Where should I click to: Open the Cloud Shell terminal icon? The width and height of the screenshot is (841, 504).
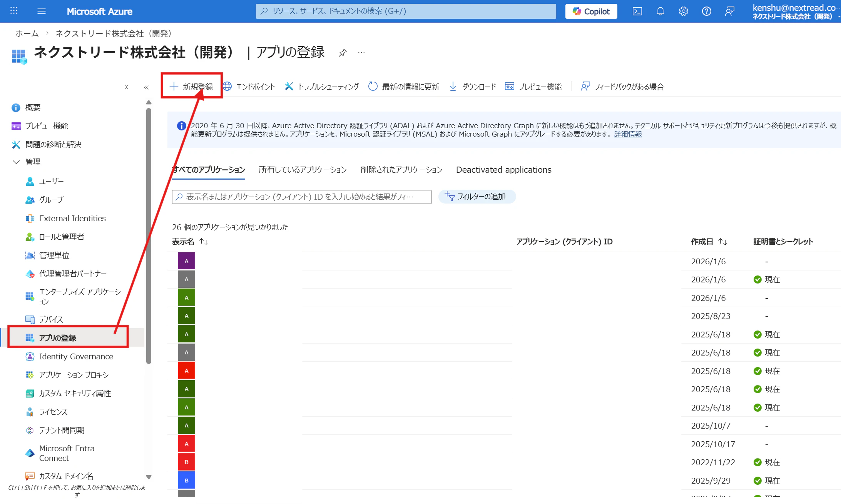[637, 11]
